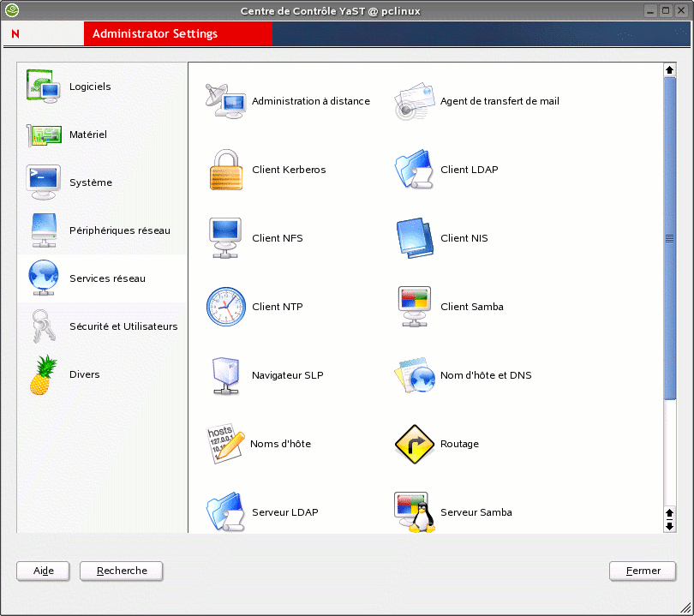Screen dimensions: 694x616
Task: Open the Client LDAP folder icon
Action: 415,170
